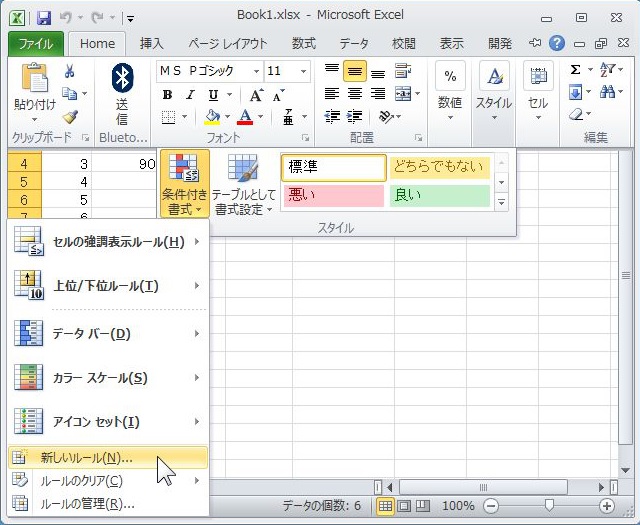Viewport: 640px width, 525px height.
Task: Click the Cut scissors icon
Action: [x=69, y=71]
